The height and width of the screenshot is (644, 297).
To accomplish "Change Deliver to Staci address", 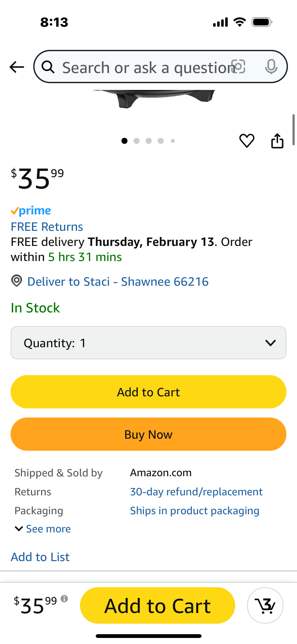I will 118,281.
